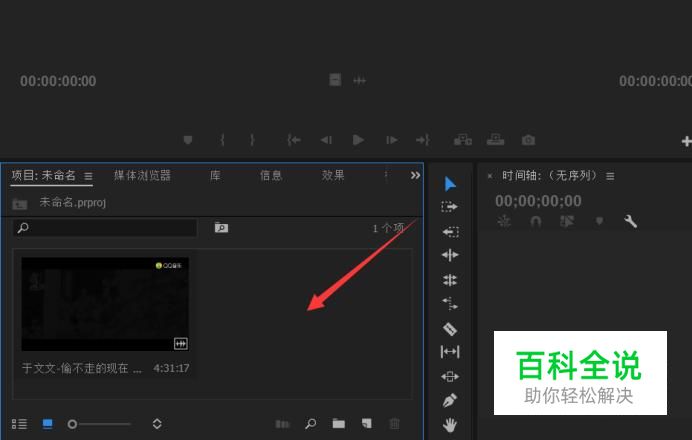Click Automate to Sequence button
Image resolution: width=692 pixels, height=440 pixels.
(x=282, y=424)
